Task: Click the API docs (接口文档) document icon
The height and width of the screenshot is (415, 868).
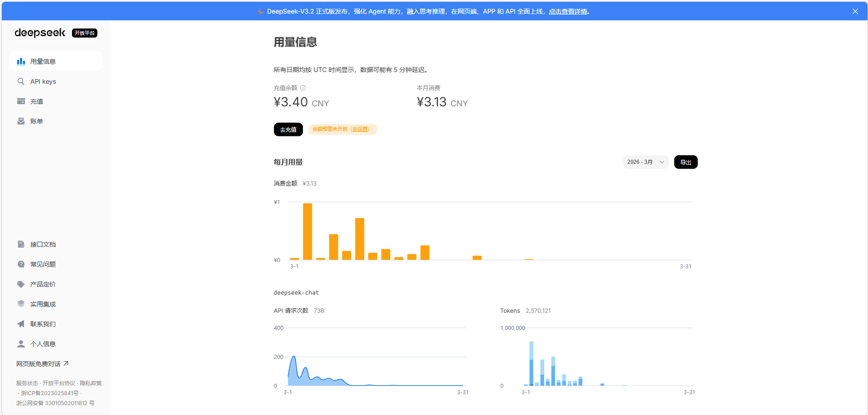Action: pyautogui.click(x=21, y=244)
